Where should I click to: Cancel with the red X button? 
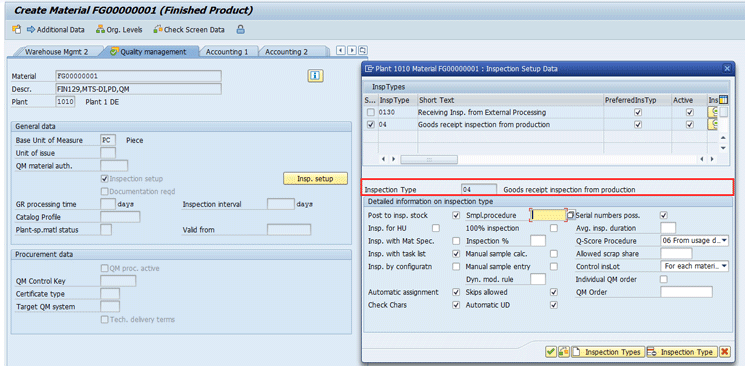pyautogui.click(x=725, y=352)
